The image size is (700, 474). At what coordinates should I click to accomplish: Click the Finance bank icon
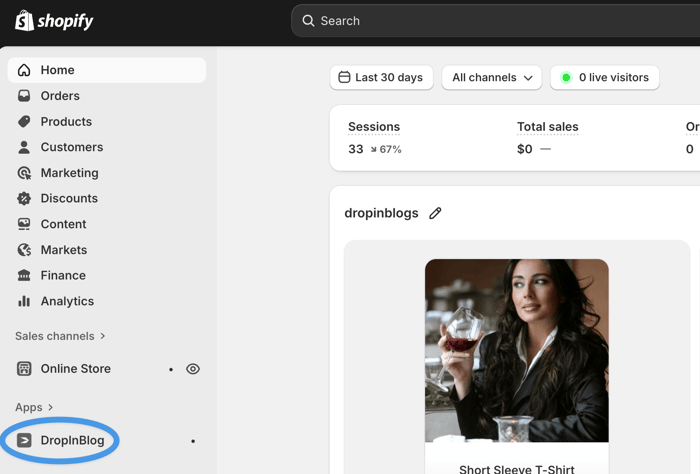(24, 275)
